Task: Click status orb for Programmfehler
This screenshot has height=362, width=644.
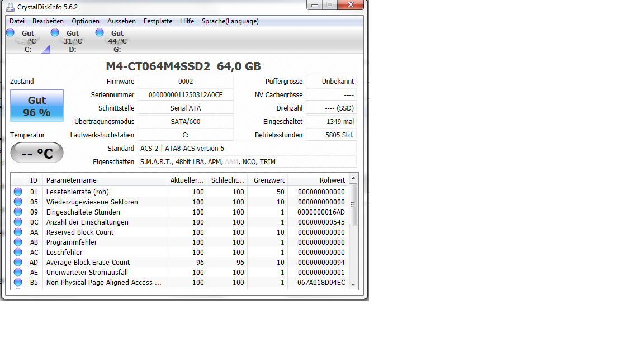Action: 18,242
